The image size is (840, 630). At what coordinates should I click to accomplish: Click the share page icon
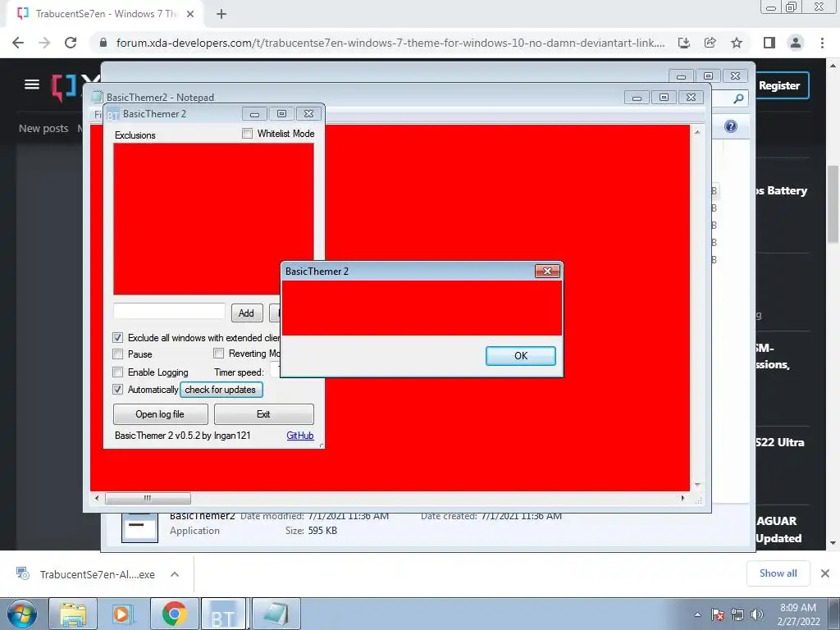tap(710, 43)
